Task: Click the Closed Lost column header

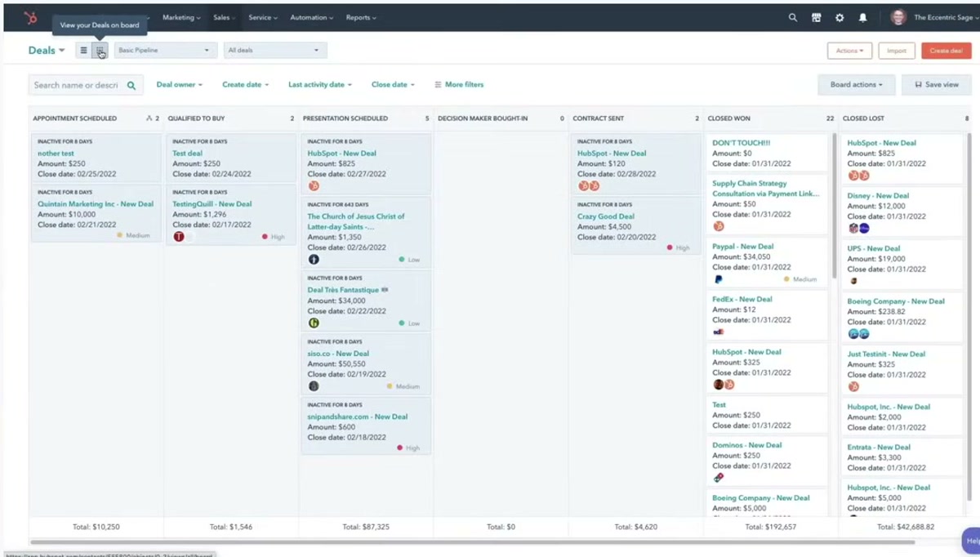Action: [905, 118]
